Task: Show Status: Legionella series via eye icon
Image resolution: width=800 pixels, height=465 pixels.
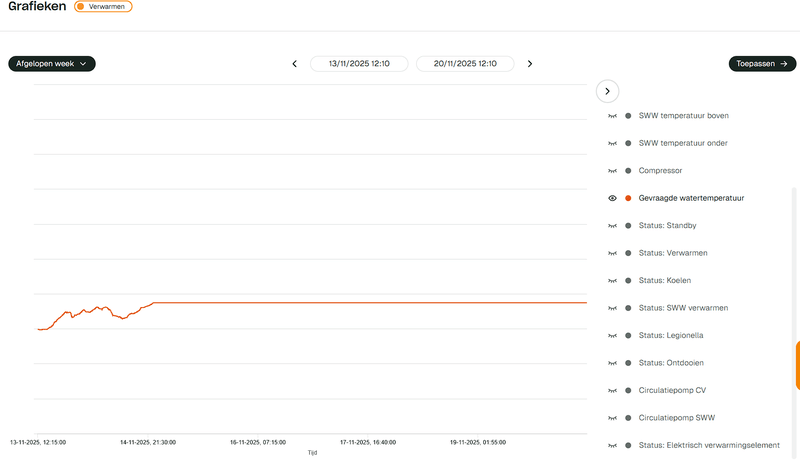Action: coord(613,335)
